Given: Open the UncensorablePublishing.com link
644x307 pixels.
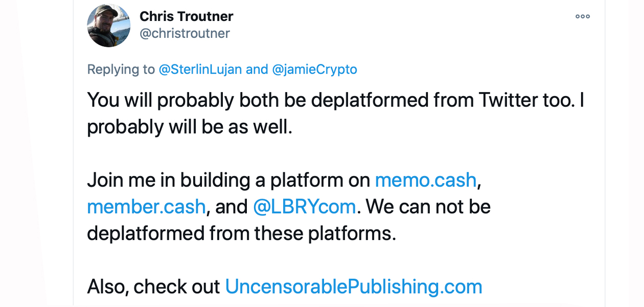Looking at the screenshot, I should pyautogui.click(x=354, y=287).
